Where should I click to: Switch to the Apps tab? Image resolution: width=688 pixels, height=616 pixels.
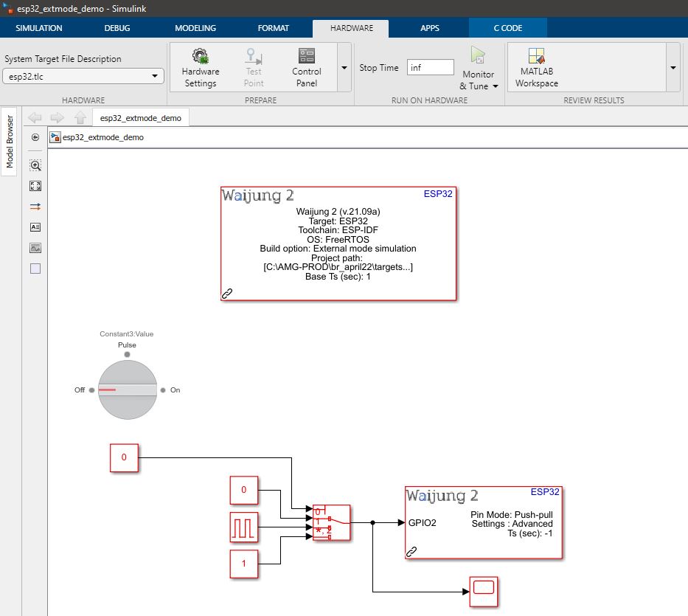click(x=430, y=28)
